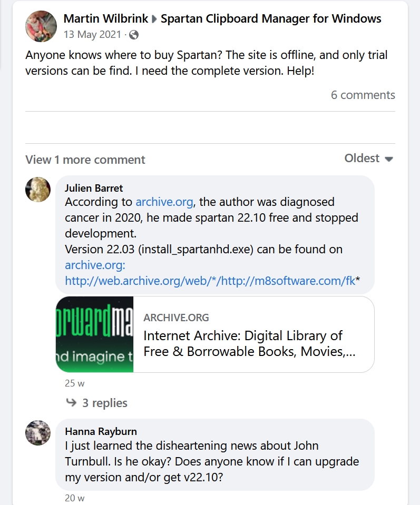Open the web.archive.org m8software URL

[x=210, y=281]
